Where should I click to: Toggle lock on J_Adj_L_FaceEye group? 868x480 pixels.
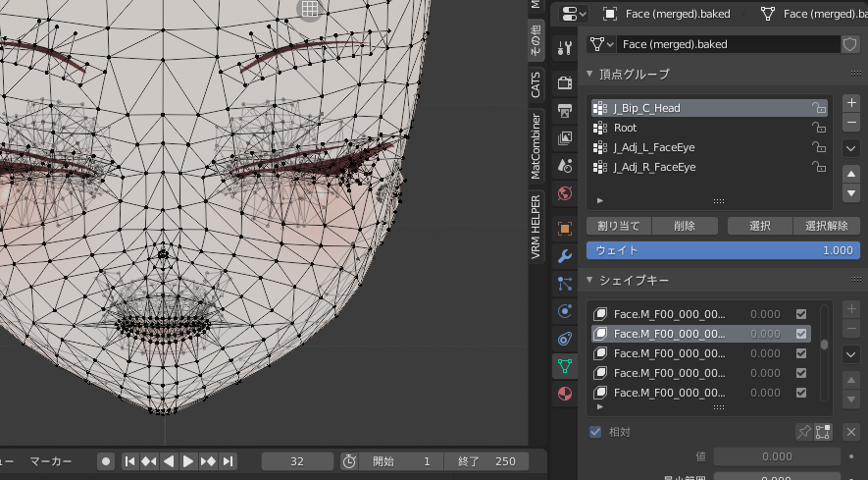[x=819, y=147]
